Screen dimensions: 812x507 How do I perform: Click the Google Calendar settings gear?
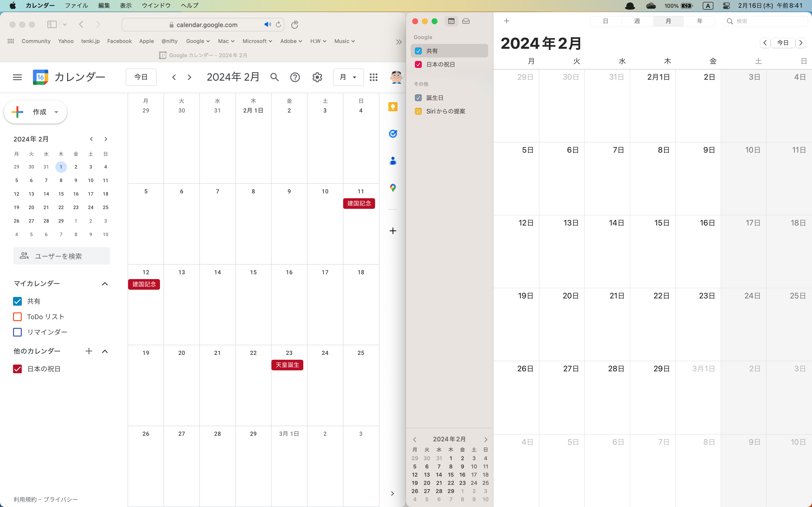click(317, 77)
